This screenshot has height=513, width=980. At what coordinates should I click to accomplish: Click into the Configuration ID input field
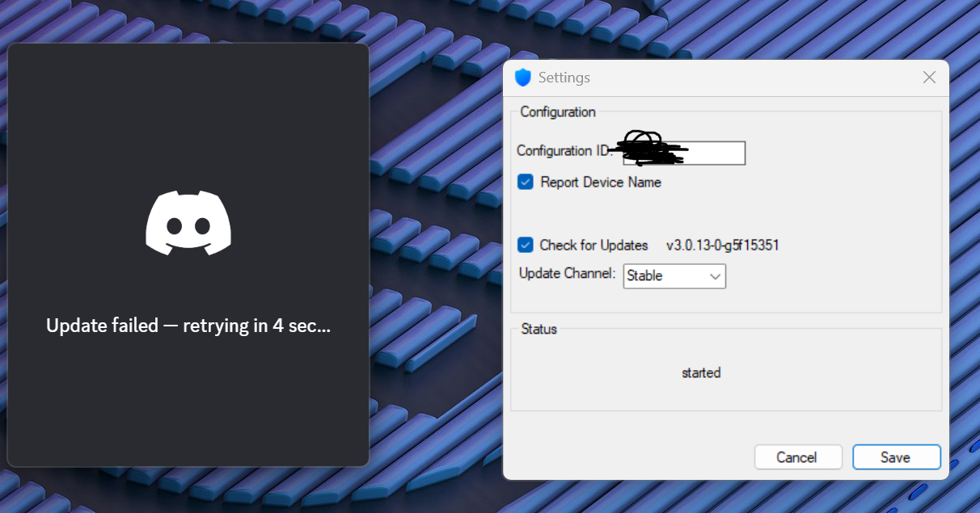pyautogui.click(x=683, y=153)
